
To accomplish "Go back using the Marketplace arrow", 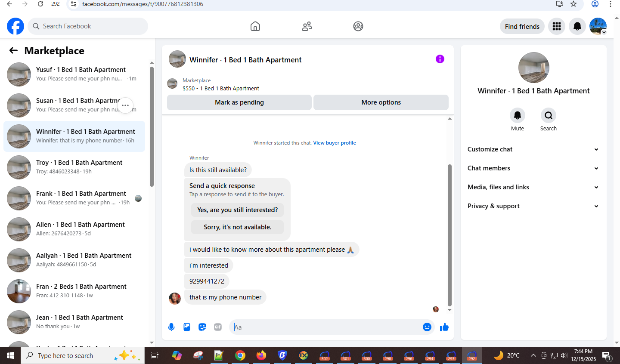I will (13, 51).
